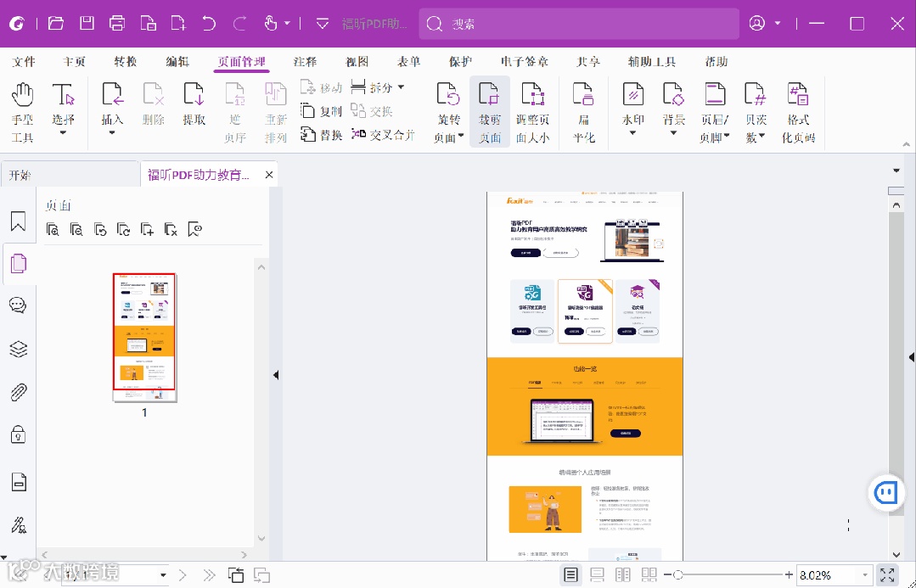916x588 pixels.
Task: Click the 扁平化 flatten icon
Action: coord(583,111)
